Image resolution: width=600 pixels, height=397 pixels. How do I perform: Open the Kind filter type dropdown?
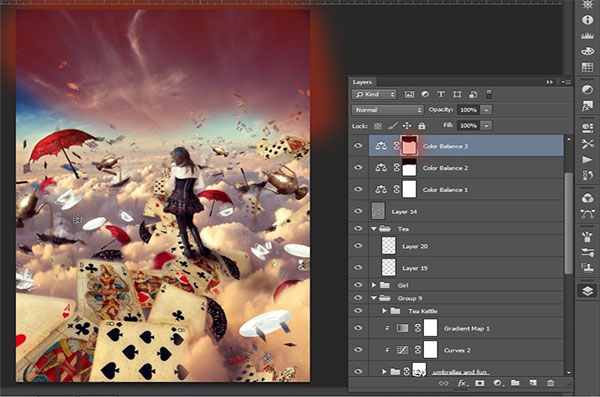(374, 94)
